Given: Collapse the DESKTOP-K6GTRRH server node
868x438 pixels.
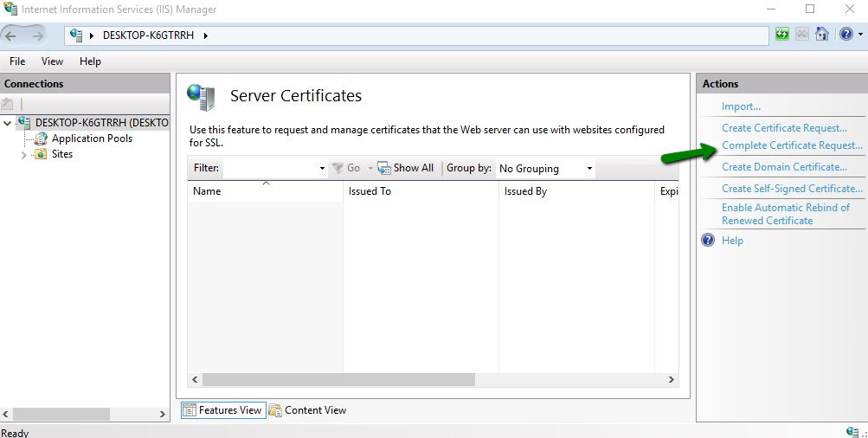Looking at the screenshot, I should 8,123.
